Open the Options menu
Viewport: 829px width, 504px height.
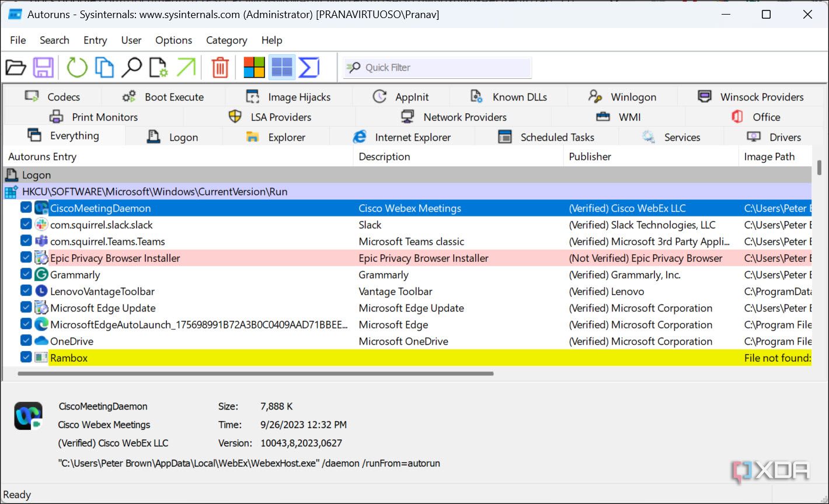[173, 40]
